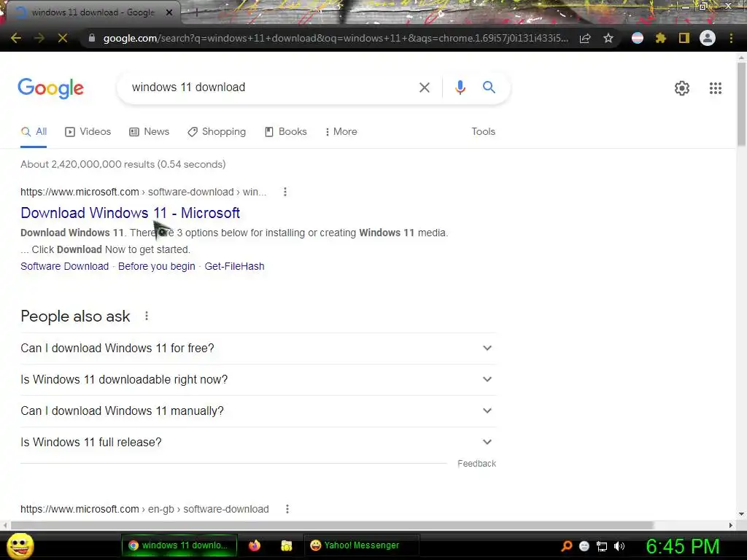
Task: Open options dots beside en-gb Microsoft result
Action: click(x=287, y=509)
